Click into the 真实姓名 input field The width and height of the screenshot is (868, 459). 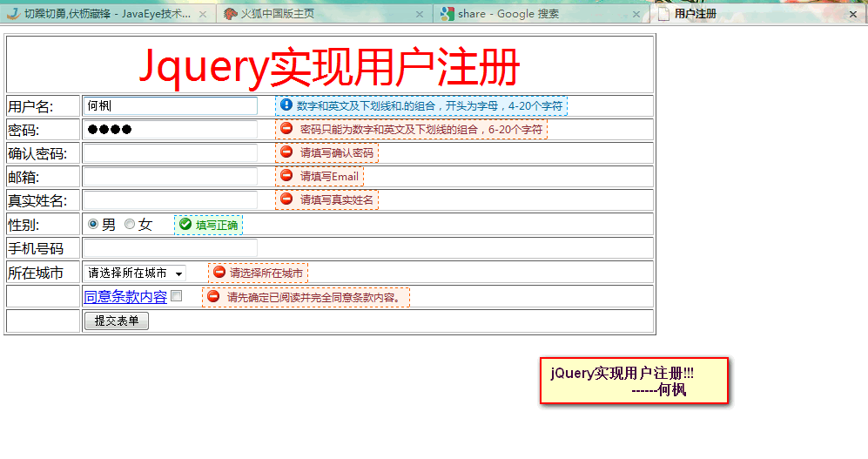pyautogui.click(x=171, y=199)
